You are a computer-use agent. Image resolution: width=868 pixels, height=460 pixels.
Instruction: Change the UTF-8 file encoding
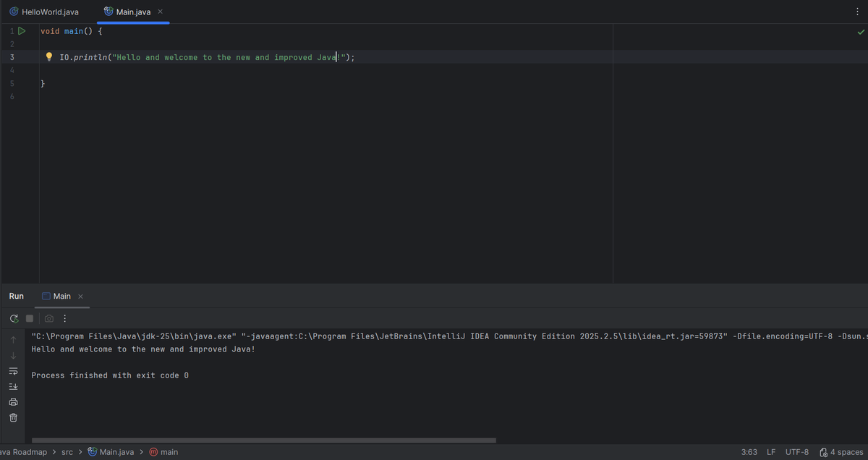pos(796,451)
